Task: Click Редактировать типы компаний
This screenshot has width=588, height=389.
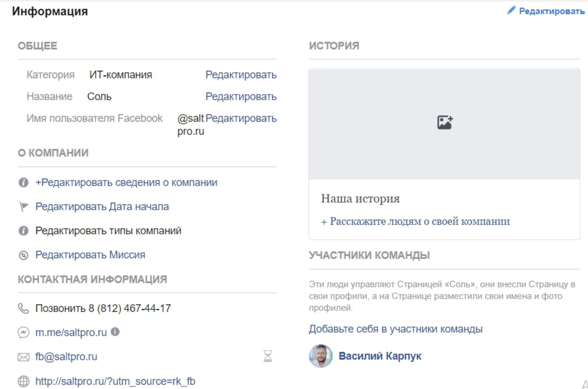Action: pyautogui.click(x=108, y=231)
